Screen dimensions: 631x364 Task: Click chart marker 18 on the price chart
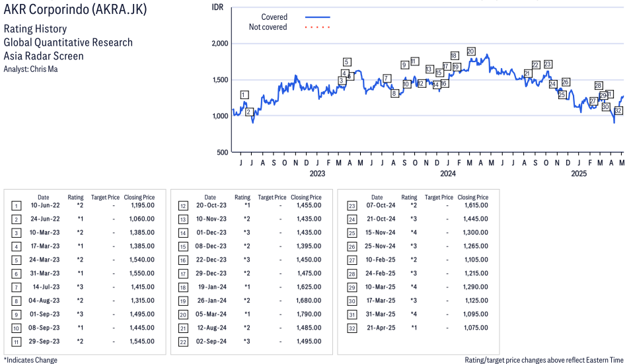coord(454,56)
